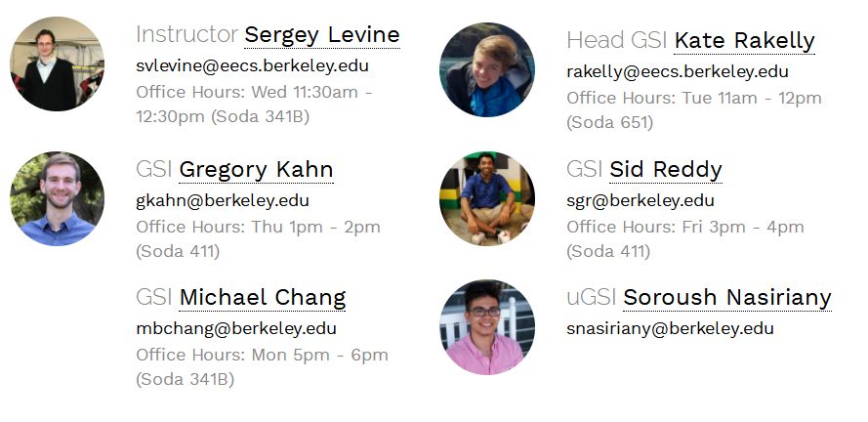Click the svlevine@eecs.berkeley.edu email address
The width and height of the screenshot is (868, 422).
[252, 65]
